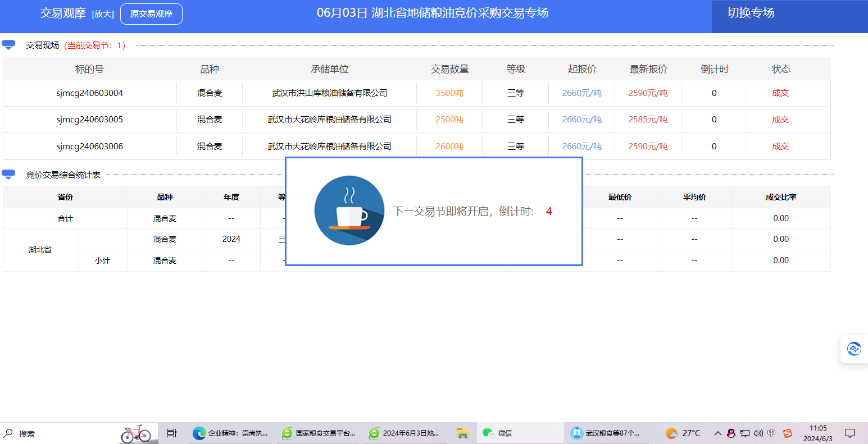Expand hidden tray icons with the chevron
868x444 pixels.
[717, 433]
